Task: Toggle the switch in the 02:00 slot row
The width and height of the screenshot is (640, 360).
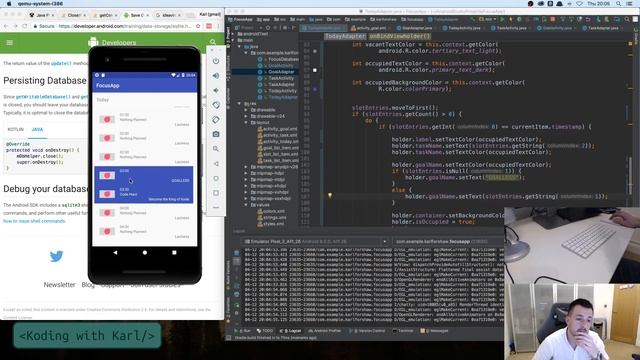Action: (107, 138)
